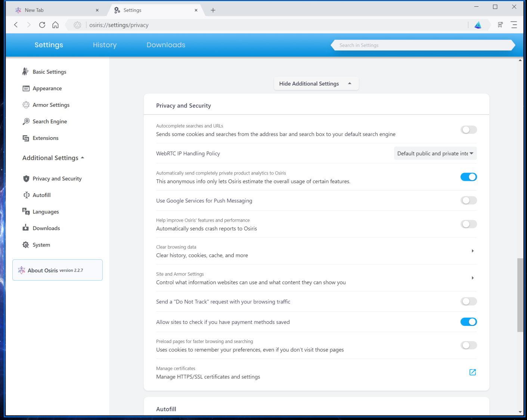Select the Settings browser tab
Viewport: 527px width, 420px height.
point(156,10)
